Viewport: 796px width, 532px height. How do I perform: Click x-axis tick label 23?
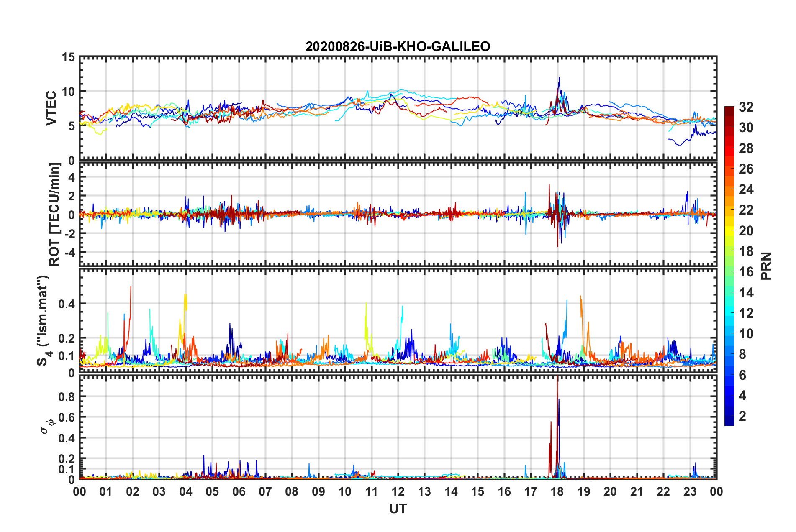(x=690, y=491)
